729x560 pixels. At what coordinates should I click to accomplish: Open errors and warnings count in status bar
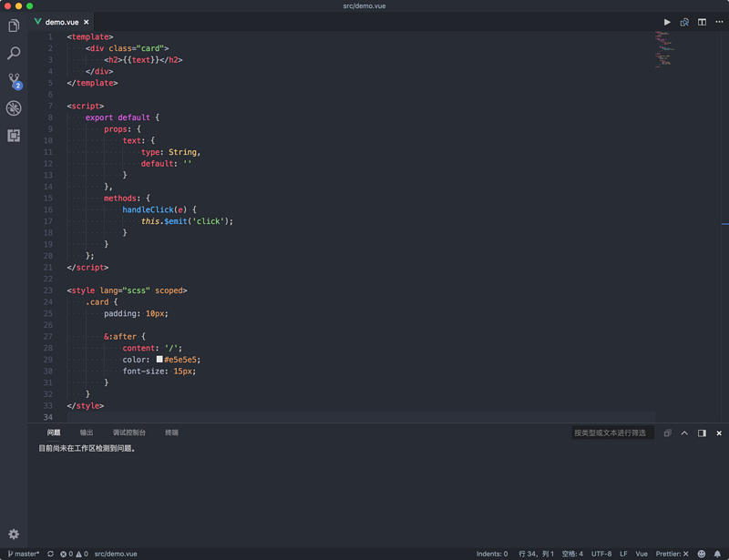[x=74, y=554]
